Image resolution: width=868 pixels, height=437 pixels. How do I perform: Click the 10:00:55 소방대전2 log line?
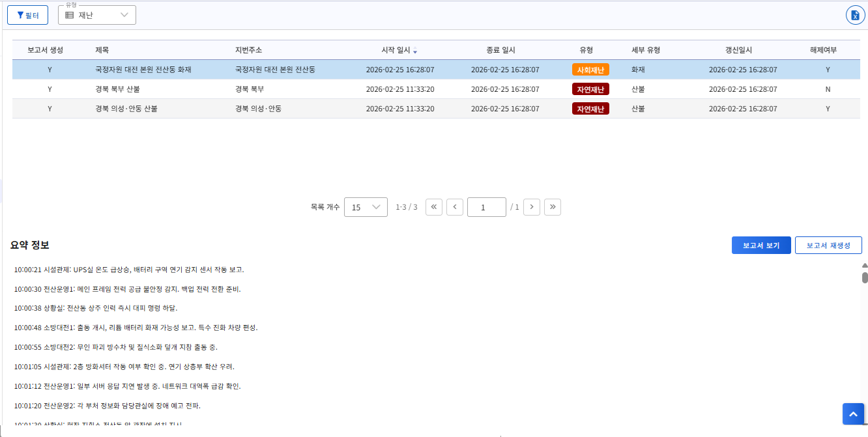(x=115, y=347)
